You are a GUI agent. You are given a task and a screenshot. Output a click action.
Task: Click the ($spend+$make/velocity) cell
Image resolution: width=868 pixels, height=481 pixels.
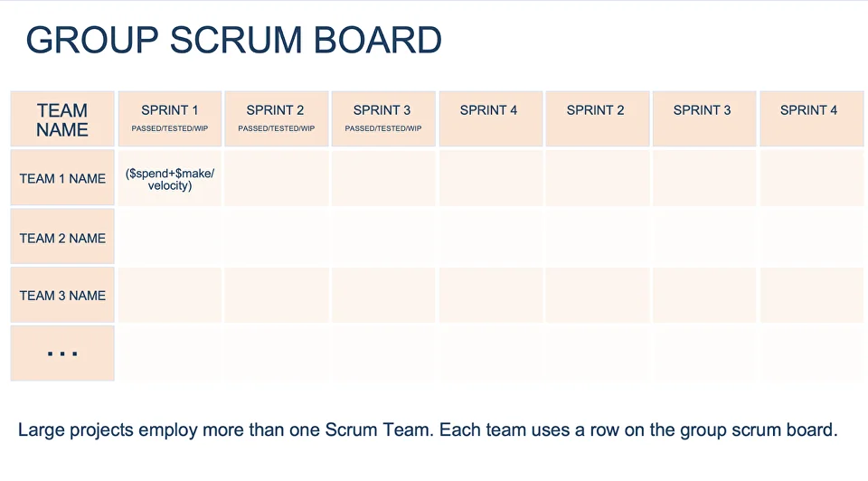170,178
